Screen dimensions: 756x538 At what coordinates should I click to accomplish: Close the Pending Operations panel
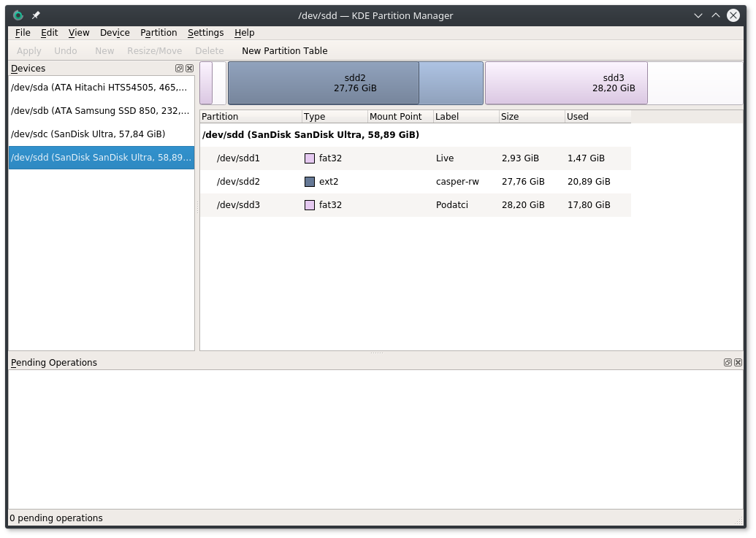(738, 363)
